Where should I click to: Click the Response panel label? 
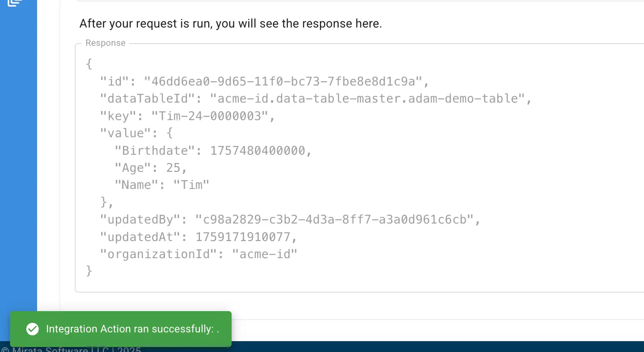pos(105,43)
